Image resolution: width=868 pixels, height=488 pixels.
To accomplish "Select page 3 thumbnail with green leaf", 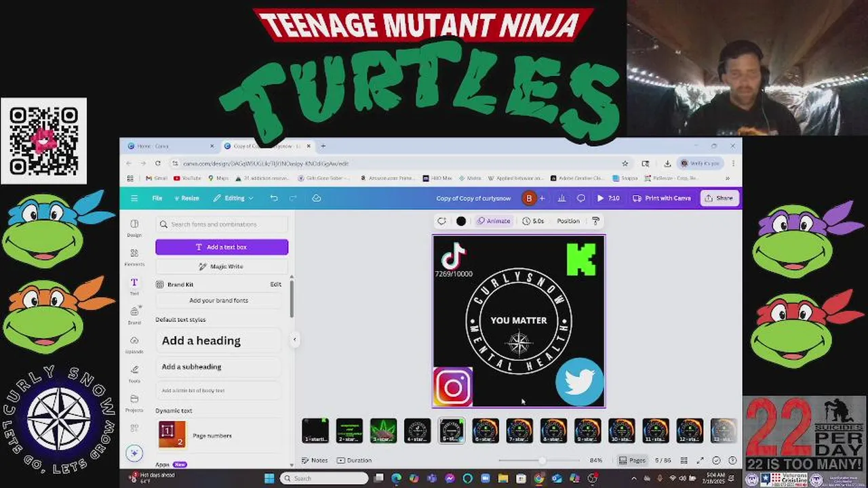I will [383, 431].
